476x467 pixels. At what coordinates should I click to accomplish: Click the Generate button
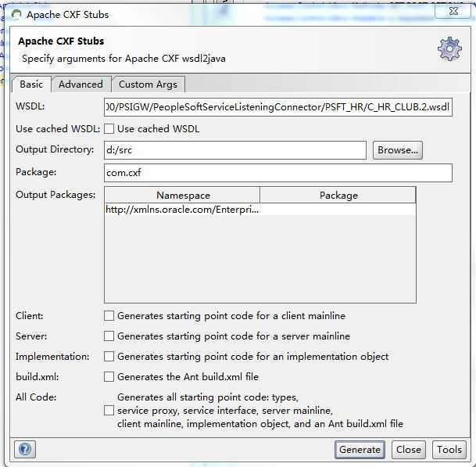[x=360, y=449]
